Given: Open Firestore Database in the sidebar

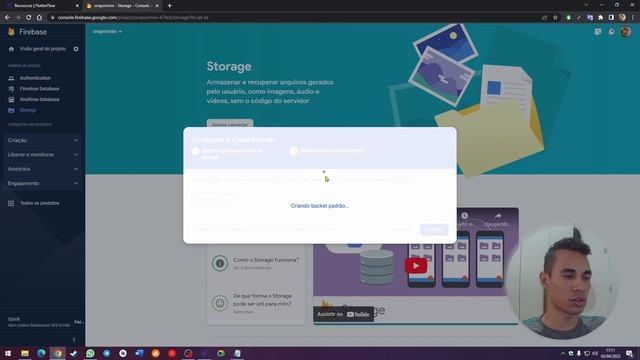Looking at the screenshot, I should pos(39,89).
